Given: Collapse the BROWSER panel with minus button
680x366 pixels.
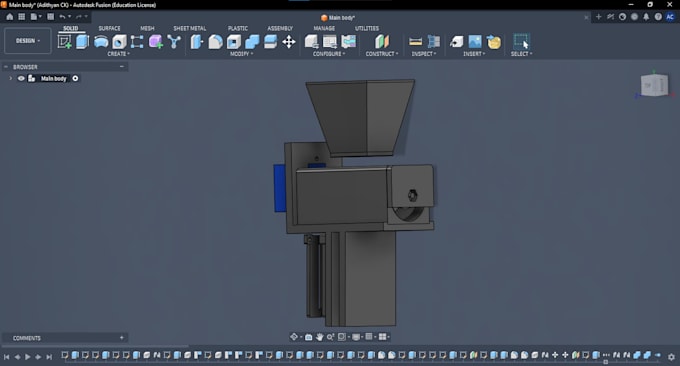Looking at the screenshot, I should [x=121, y=67].
